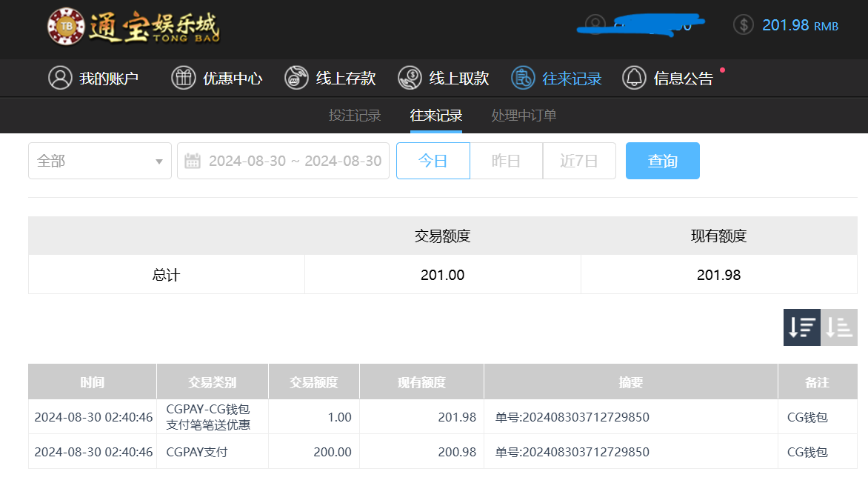868x483 pixels.
Task: Click the 我的账户 person icon
Action: click(x=60, y=78)
